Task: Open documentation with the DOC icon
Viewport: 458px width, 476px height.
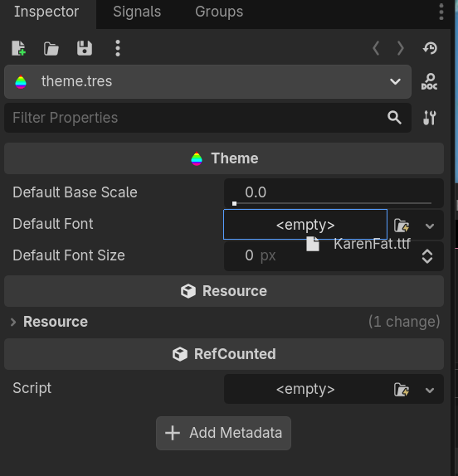Action: click(429, 81)
